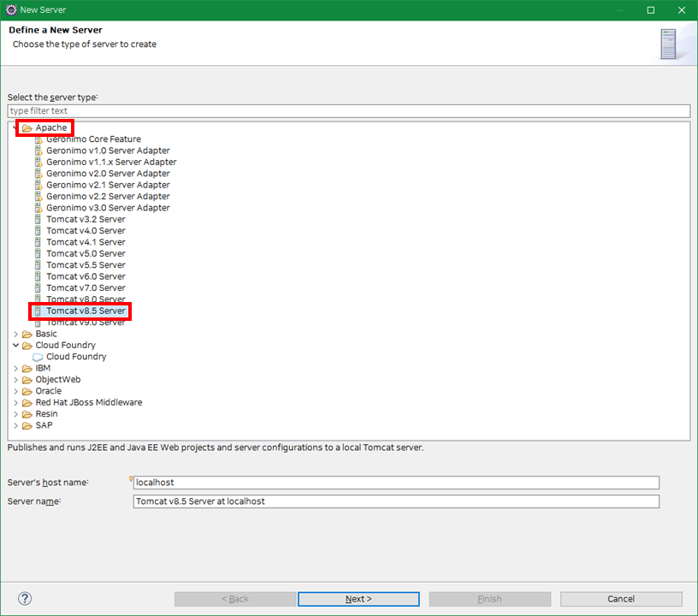This screenshot has height=616, width=698.
Task: Click the Resin folder icon
Action: (27, 414)
